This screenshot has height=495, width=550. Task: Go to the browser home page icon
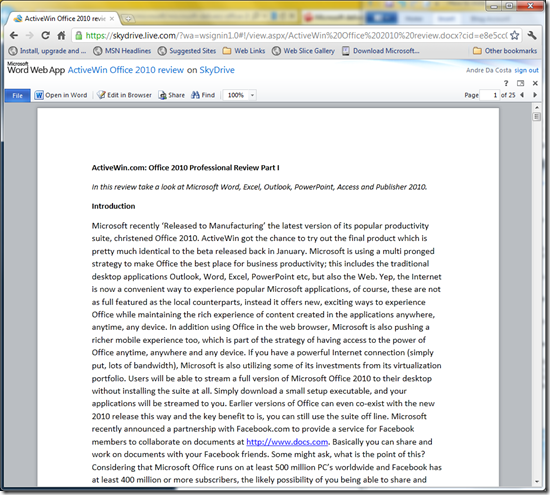tap(61, 35)
